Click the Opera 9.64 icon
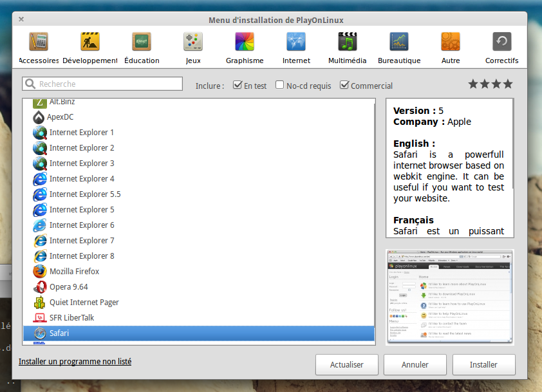This screenshot has height=392, width=542. [40, 287]
